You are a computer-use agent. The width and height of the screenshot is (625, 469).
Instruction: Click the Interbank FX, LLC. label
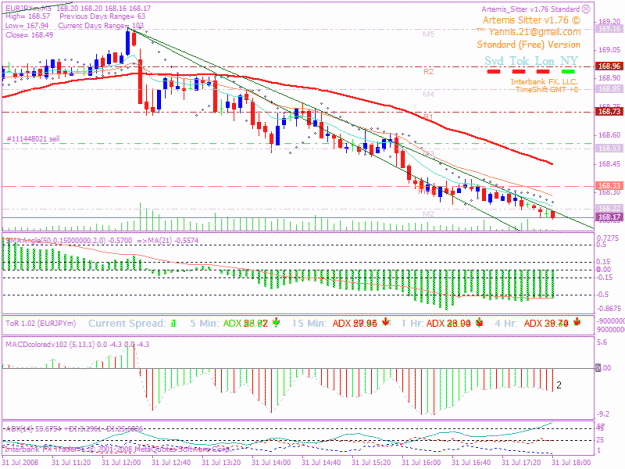(544, 82)
